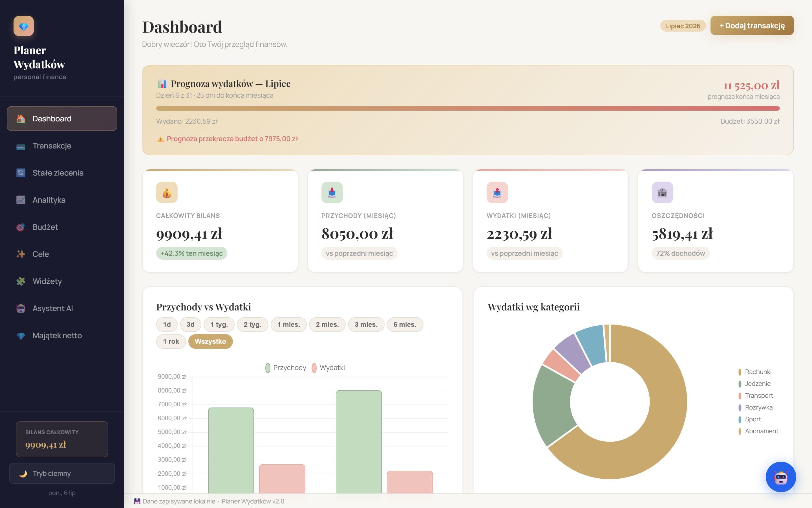The width and height of the screenshot is (812, 508).
Task: Open Transakcje in the sidebar
Action: (x=62, y=146)
